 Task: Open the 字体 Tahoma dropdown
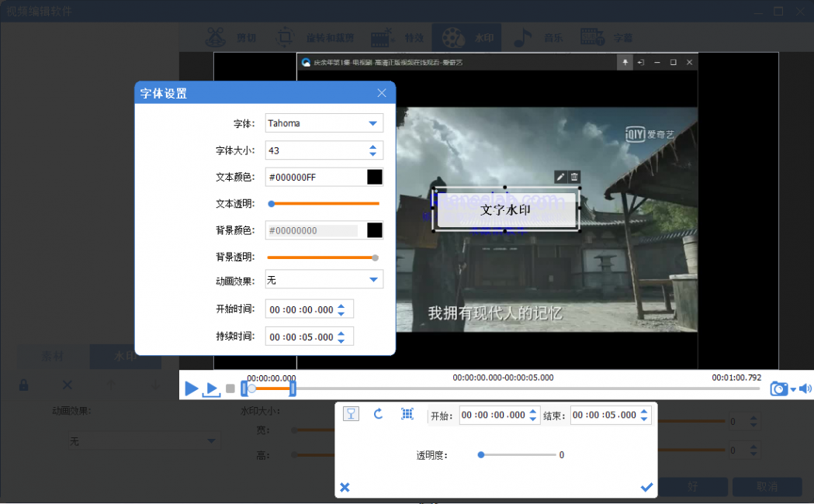tap(372, 123)
